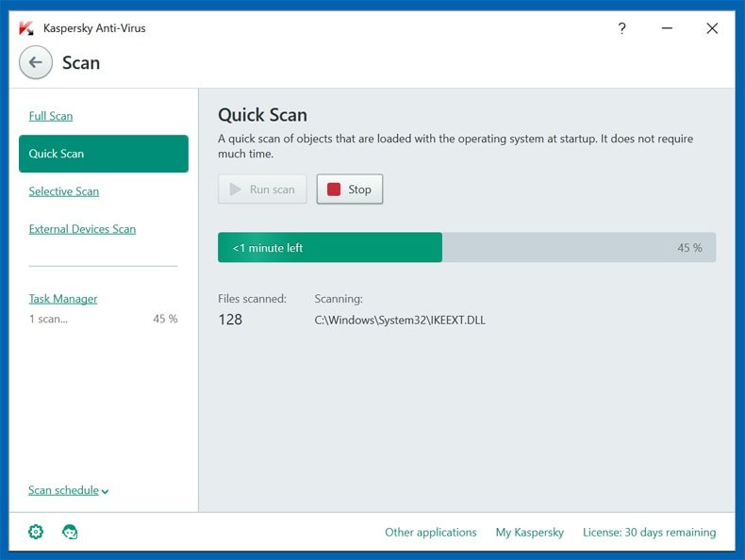Click the Quick Scan heading
The height and width of the screenshot is (560, 745).
pyautogui.click(x=262, y=115)
